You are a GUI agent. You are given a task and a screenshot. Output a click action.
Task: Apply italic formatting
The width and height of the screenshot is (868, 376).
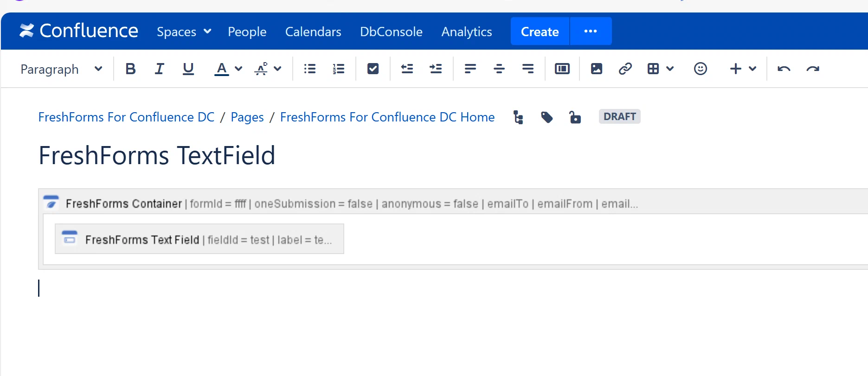click(160, 69)
